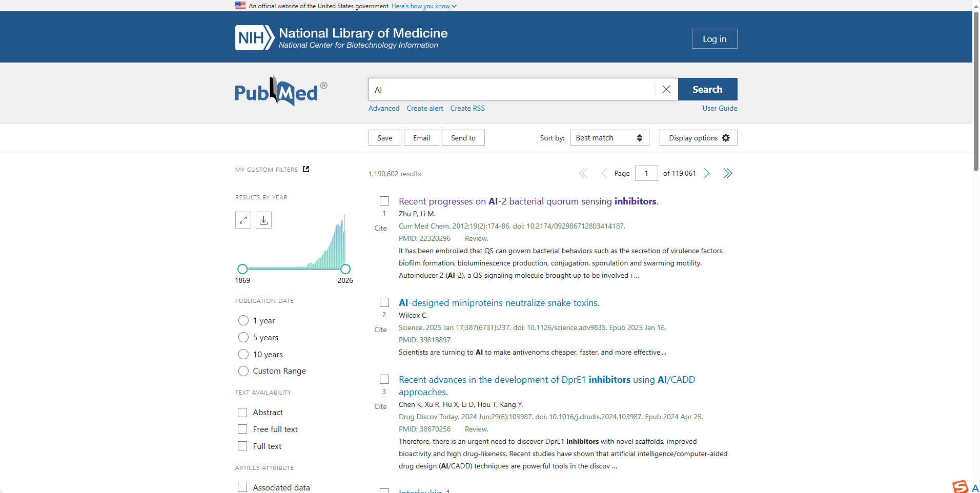Click inside the page number input field
The width and height of the screenshot is (980, 493).
click(646, 173)
